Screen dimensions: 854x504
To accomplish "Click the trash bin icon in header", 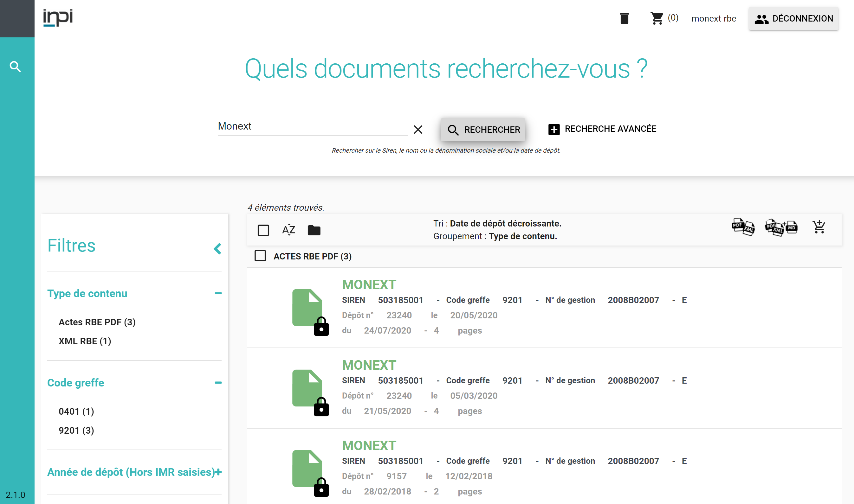I will (624, 18).
